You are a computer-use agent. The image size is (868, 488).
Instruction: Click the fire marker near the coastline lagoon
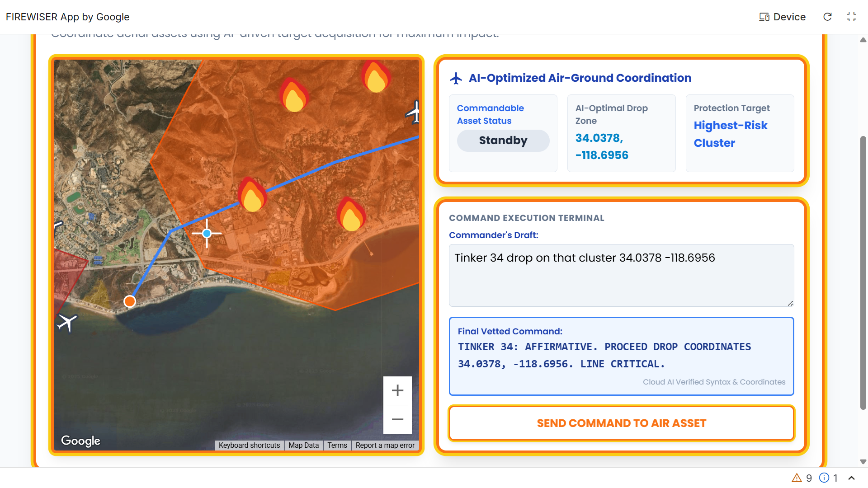351,215
